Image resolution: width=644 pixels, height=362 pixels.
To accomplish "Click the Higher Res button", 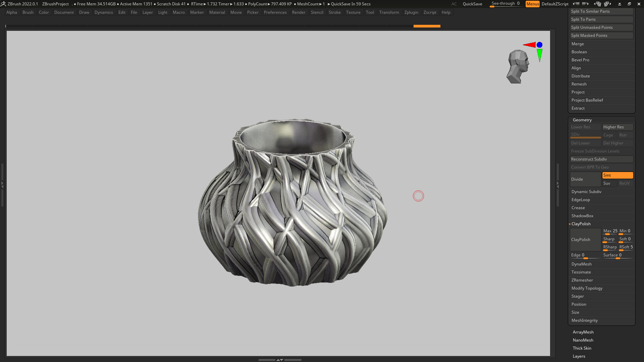I will click(x=618, y=127).
